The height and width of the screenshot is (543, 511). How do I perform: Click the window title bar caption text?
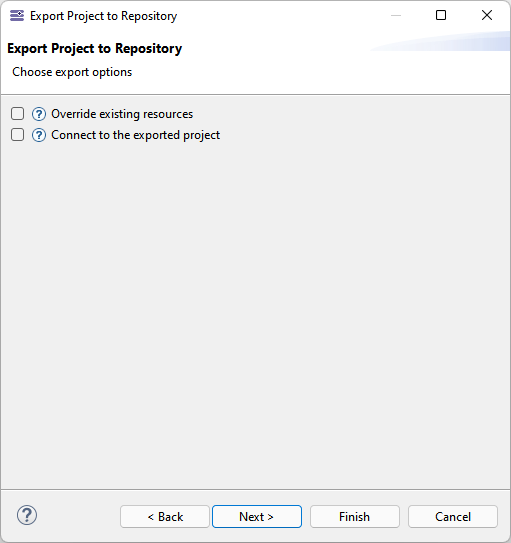pos(104,16)
